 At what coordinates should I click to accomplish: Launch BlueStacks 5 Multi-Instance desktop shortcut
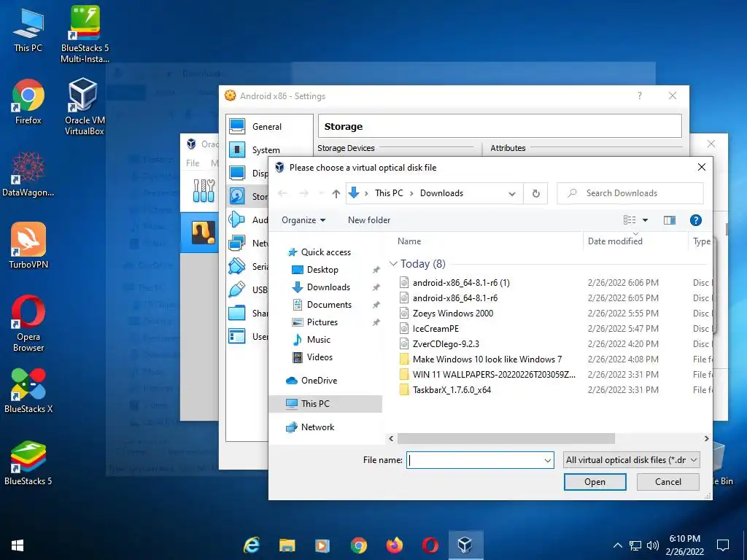tap(85, 34)
